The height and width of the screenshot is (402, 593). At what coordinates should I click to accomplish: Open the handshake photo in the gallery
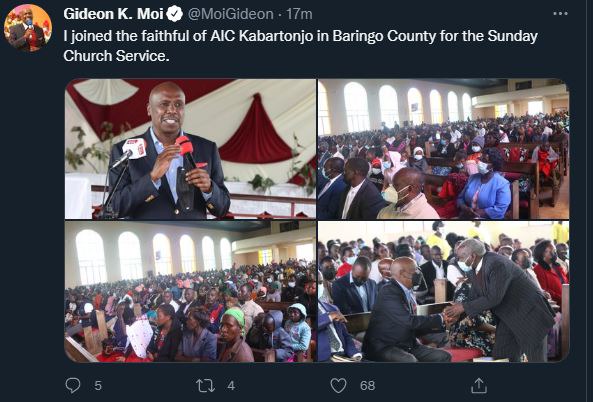click(x=443, y=292)
